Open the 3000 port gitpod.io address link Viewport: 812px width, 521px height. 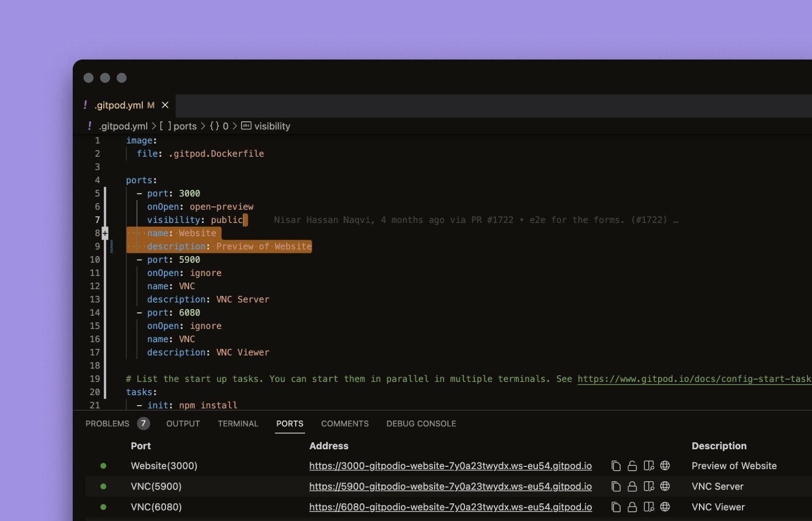450,466
